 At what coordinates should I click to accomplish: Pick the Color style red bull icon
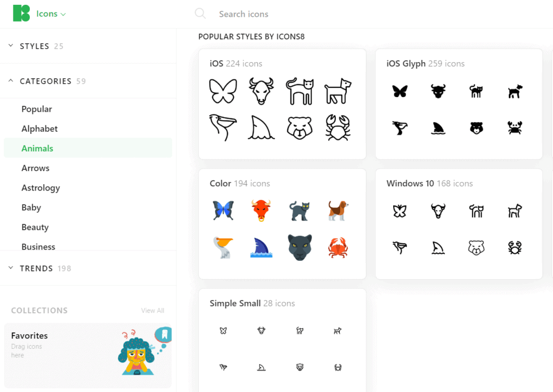[x=261, y=211]
